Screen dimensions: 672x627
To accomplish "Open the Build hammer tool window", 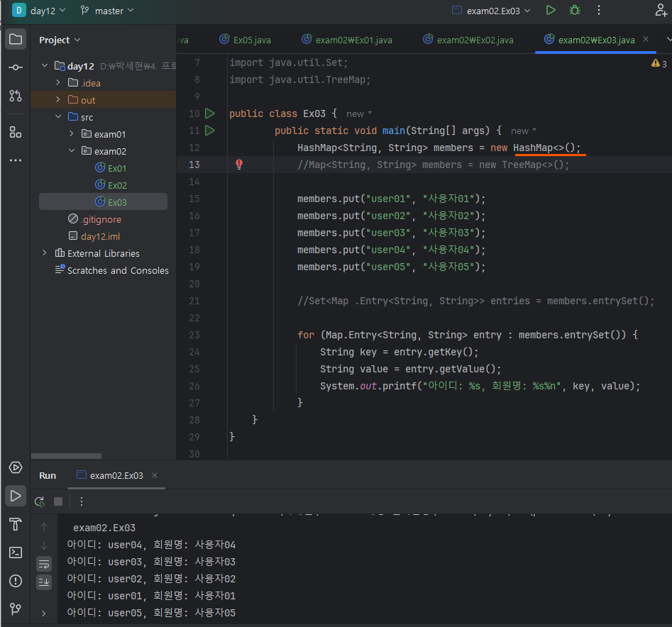I will [x=16, y=524].
